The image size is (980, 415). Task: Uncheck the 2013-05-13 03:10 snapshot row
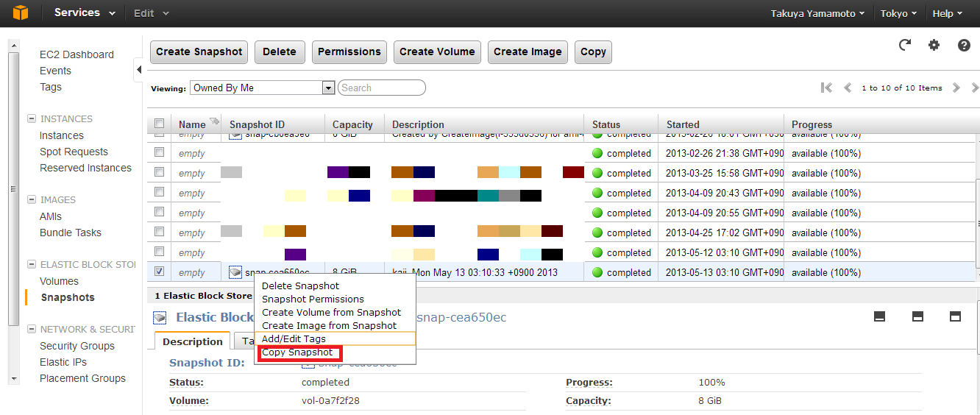(x=159, y=272)
